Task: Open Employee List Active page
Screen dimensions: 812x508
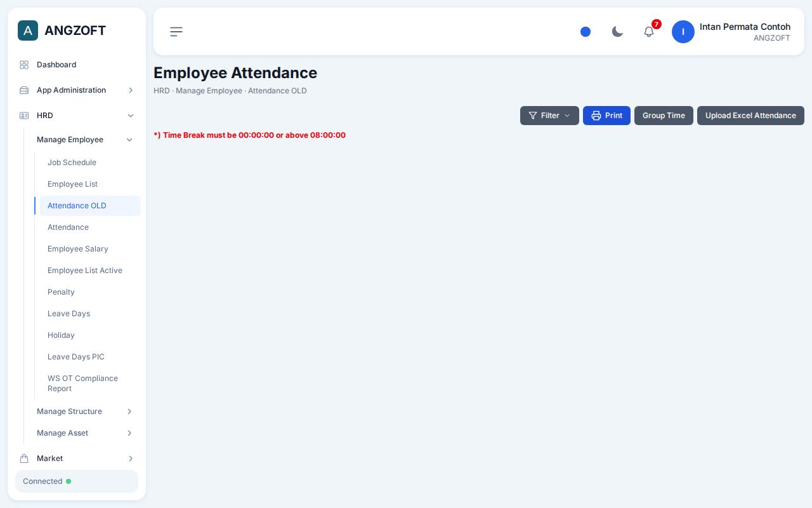Action: click(x=90, y=271)
